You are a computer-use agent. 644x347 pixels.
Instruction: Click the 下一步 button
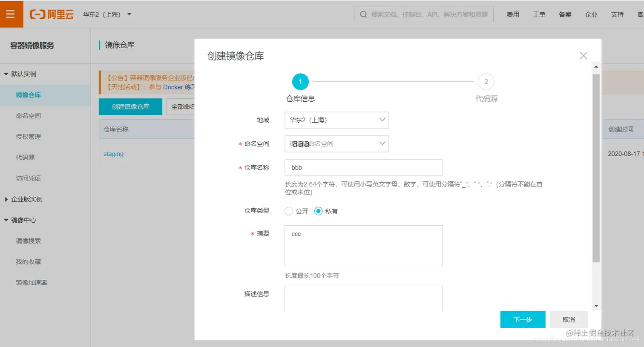[523, 319]
